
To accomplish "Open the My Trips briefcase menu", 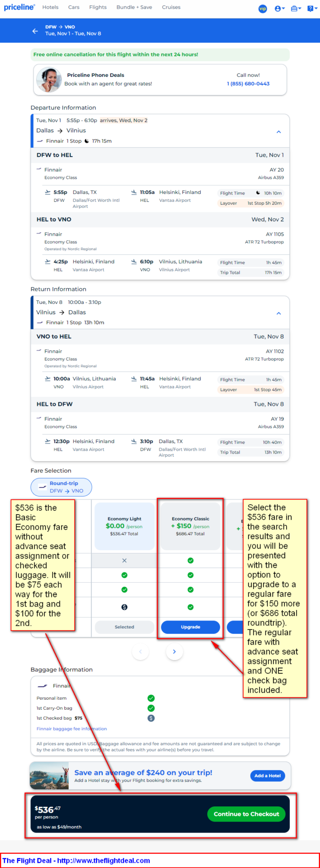I will [x=296, y=8].
